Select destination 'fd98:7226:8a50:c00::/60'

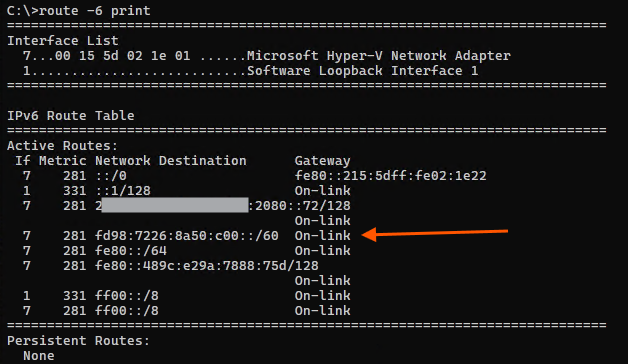click(187, 236)
